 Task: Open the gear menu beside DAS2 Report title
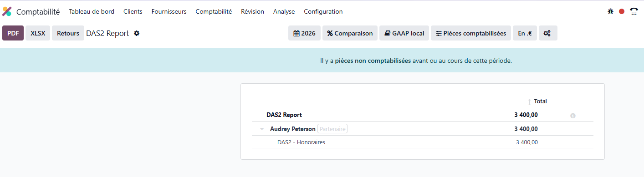tap(137, 33)
